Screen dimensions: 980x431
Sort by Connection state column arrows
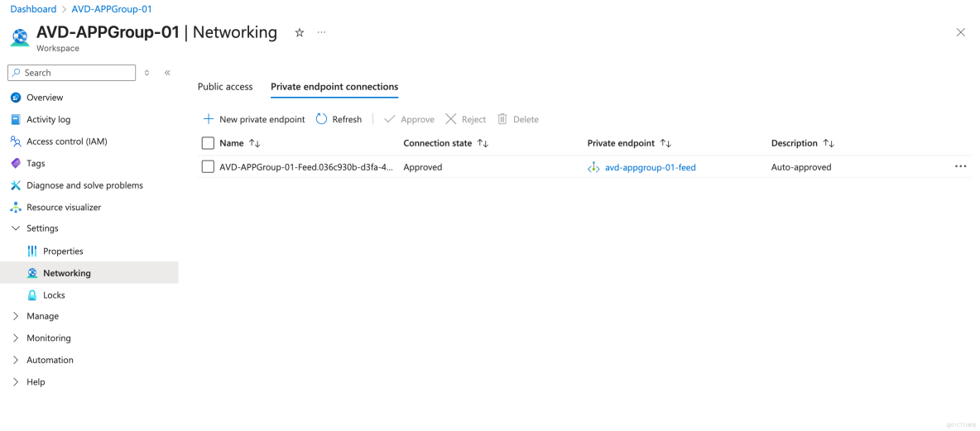point(483,143)
